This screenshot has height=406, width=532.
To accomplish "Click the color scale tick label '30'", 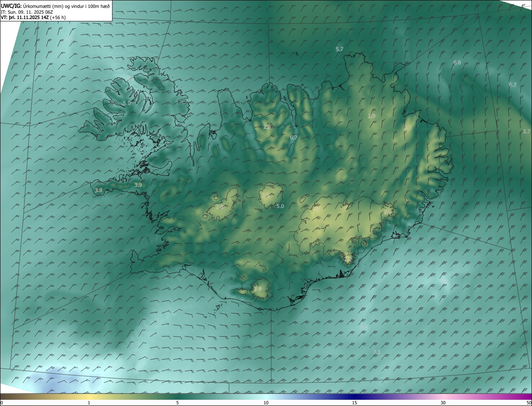I will (443, 403).
